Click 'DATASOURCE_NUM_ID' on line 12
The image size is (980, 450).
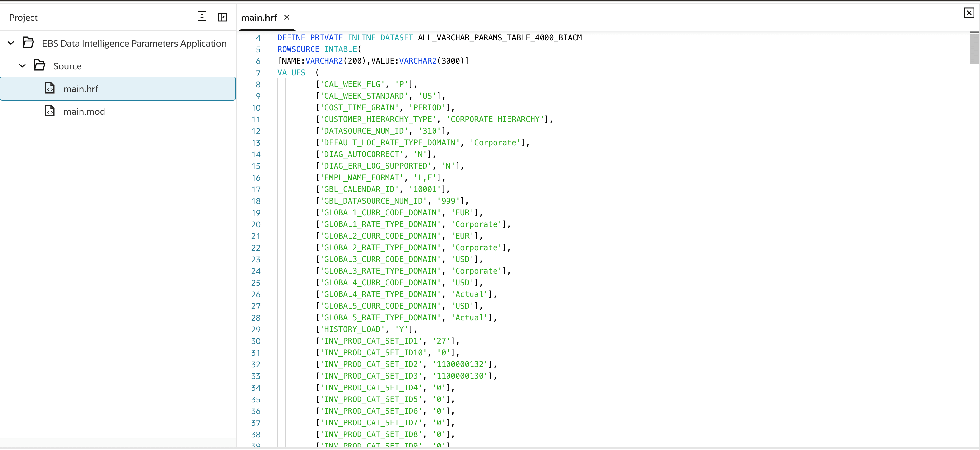click(x=364, y=131)
